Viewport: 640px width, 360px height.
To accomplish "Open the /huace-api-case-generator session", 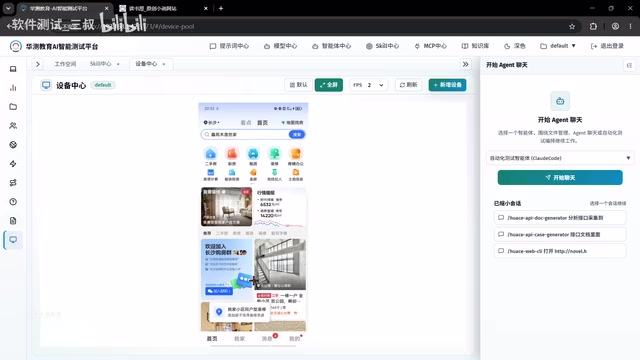I will click(x=560, y=234).
